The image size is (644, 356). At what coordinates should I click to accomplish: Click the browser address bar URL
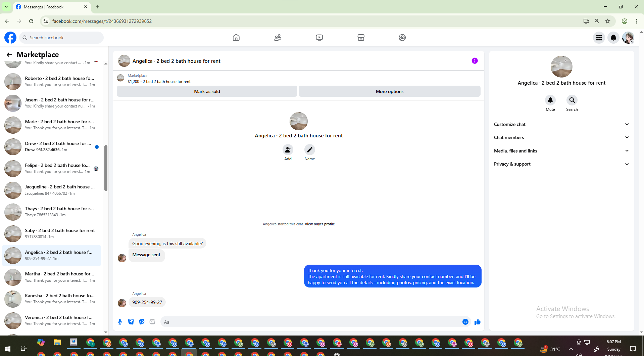tap(102, 21)
